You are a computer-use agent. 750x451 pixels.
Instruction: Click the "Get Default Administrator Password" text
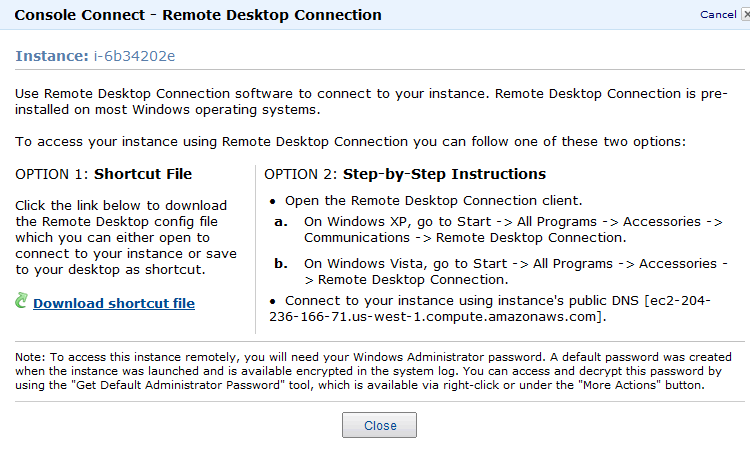click(181, 385)
